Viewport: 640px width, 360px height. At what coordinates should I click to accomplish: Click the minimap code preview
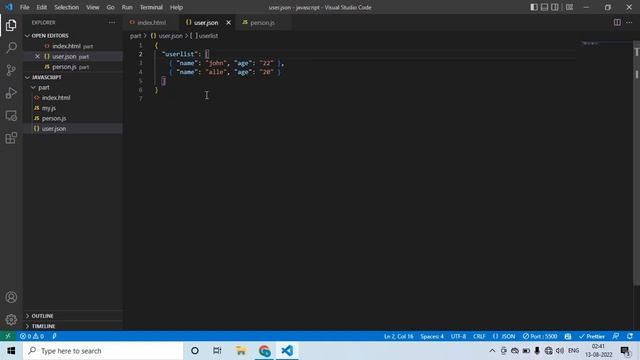[x=590, y=43]
